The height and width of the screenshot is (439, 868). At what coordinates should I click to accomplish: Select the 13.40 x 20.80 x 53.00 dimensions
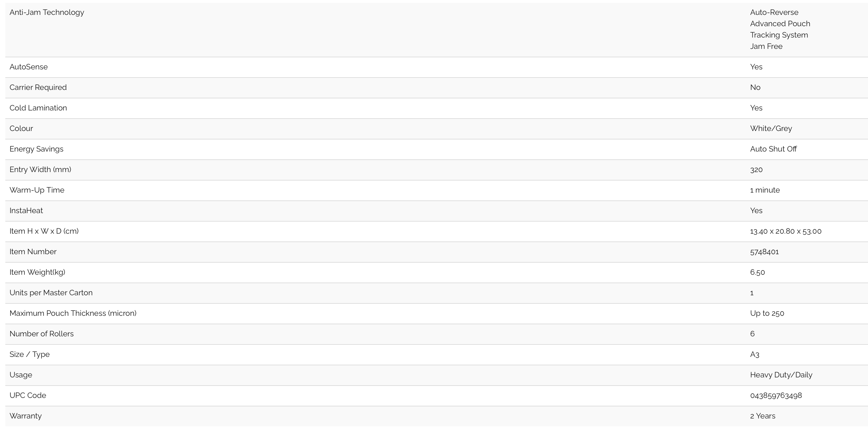click(786, 231)
